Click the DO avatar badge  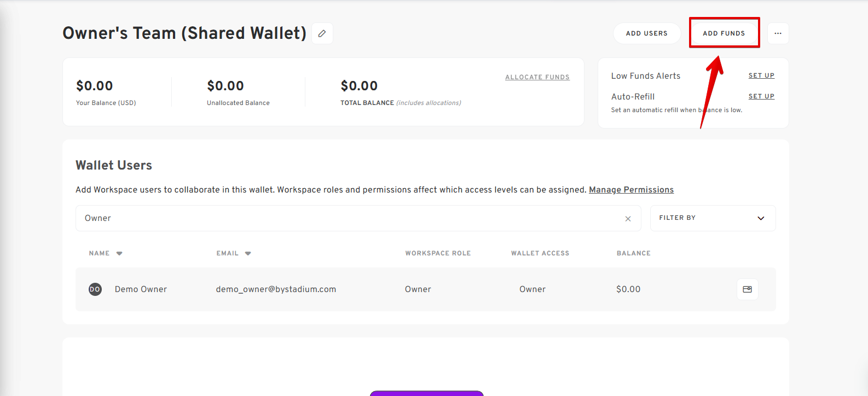(95, 289)
